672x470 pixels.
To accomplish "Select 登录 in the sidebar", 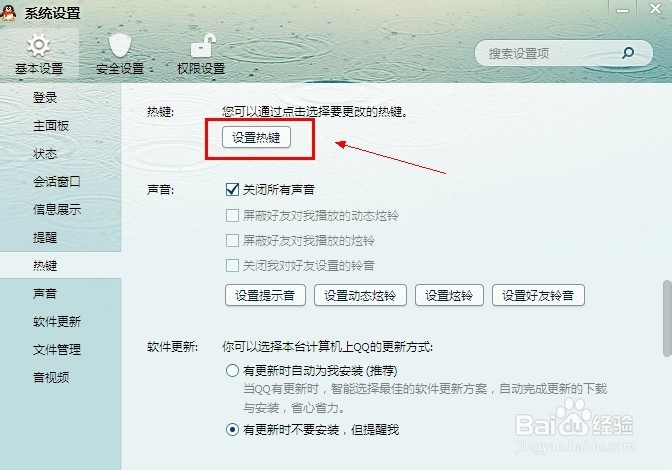I will click(x=45, y=98).
